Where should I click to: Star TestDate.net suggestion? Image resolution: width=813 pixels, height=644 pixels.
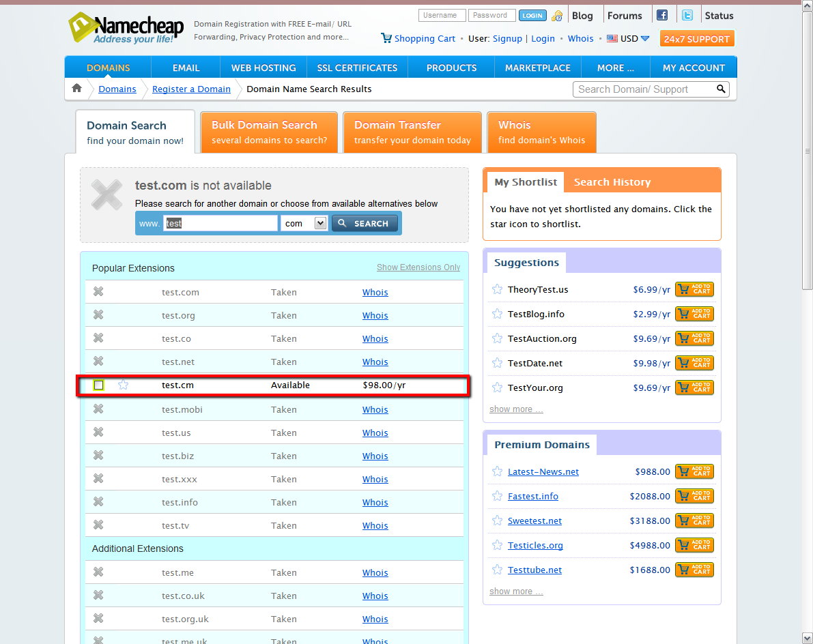[x=497, y=363]
